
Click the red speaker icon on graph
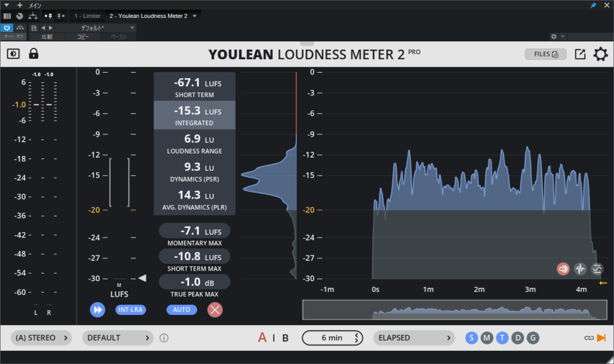click(x=563, y=269)
